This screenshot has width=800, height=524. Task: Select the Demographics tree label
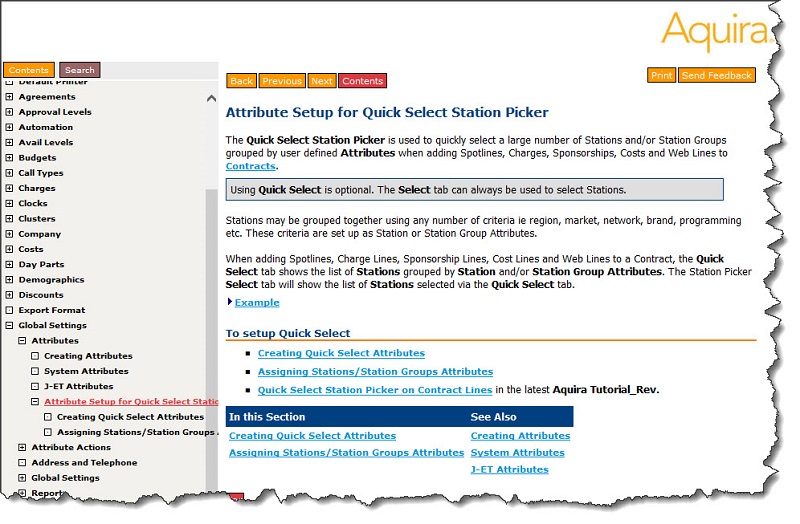pos(52,280)
